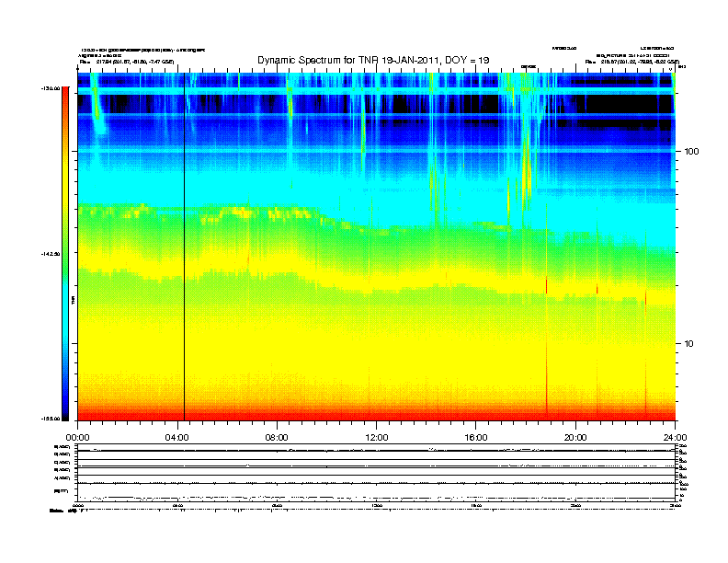Click the 16:00 time axis label

tap(476, 438)
